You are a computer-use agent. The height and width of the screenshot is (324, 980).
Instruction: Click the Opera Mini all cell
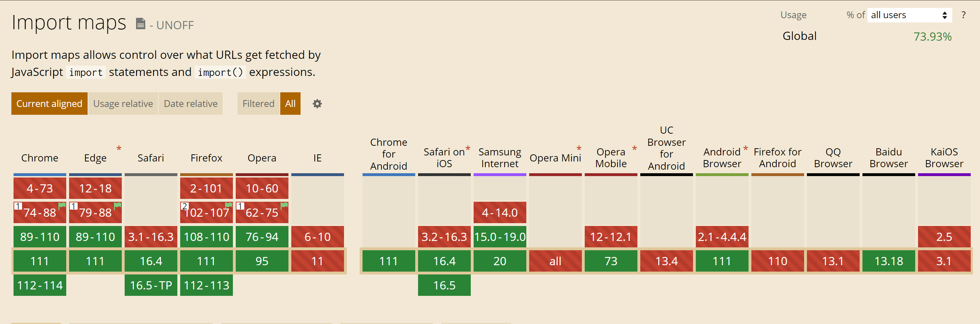pos(556,261)
